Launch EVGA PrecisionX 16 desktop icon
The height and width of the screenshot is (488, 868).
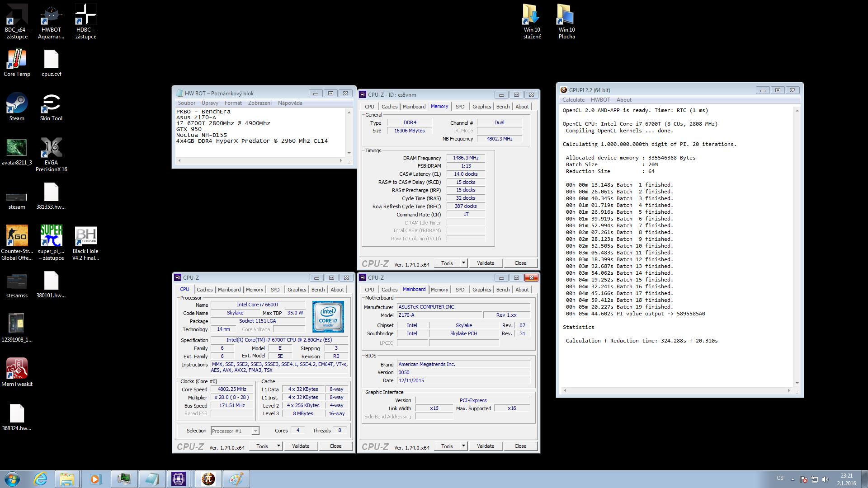tap(51, 155)
